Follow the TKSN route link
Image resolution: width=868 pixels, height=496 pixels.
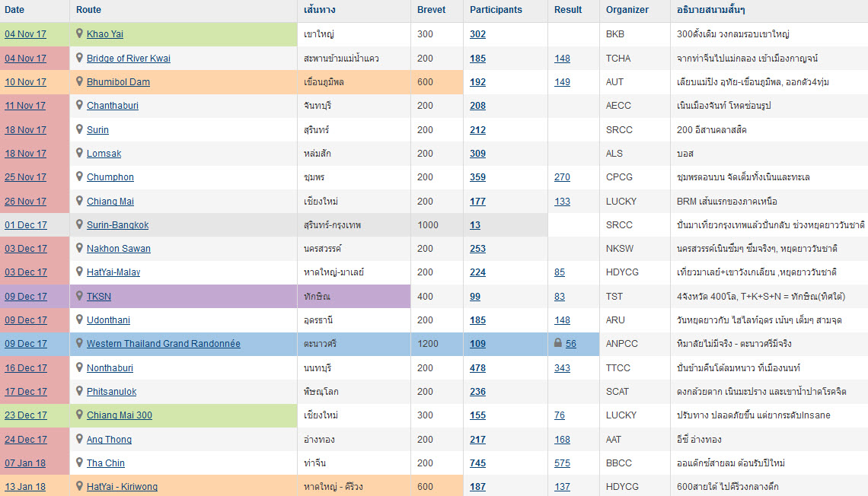tap(98, 297)
